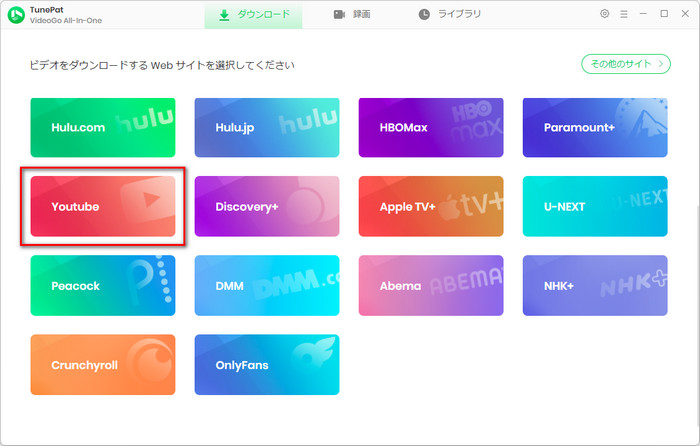
Task: Open the Crunchyroll site card
Action: (x=103, y=365)
